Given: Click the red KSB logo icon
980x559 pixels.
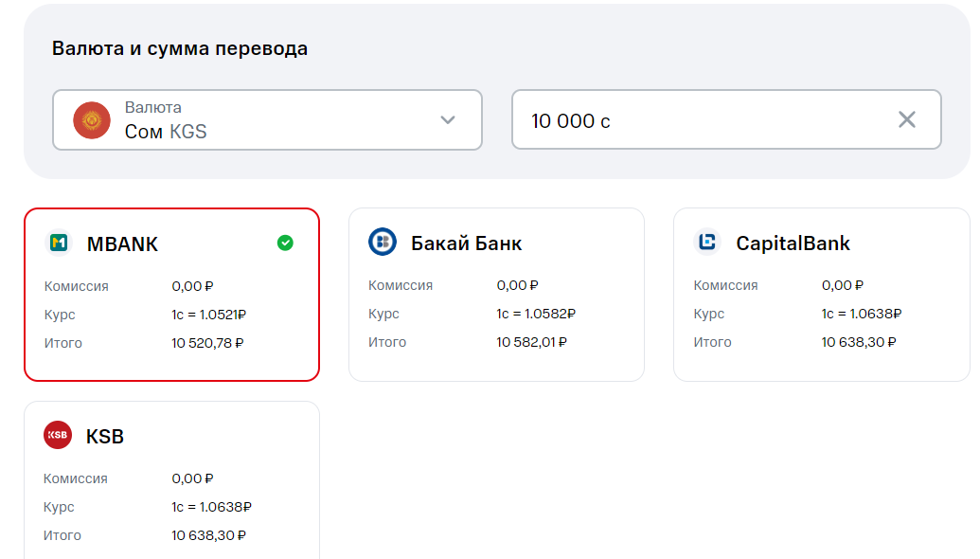Looking at the screenshot, I should (58, 435).
